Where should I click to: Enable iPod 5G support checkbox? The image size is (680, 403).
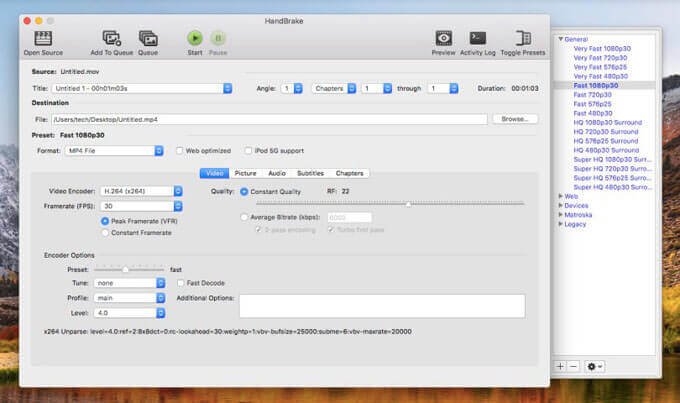pos(248,151)
